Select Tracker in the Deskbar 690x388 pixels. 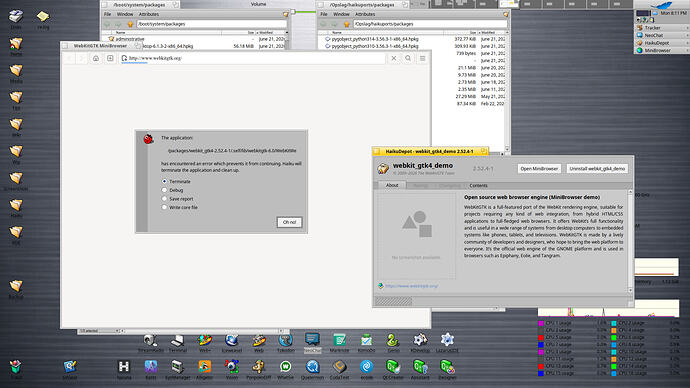coord(661,28)
